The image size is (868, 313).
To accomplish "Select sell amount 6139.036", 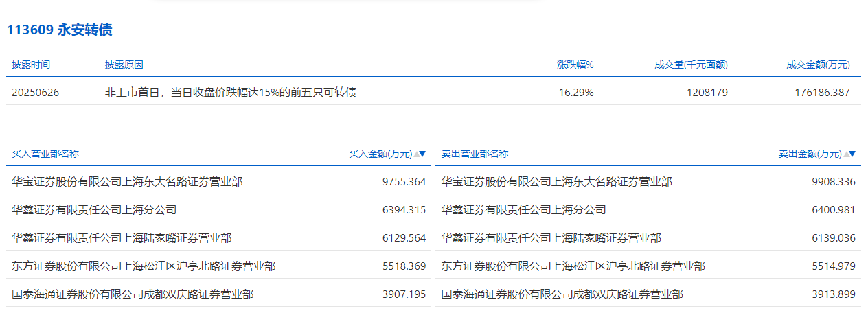I will [834, 237].
